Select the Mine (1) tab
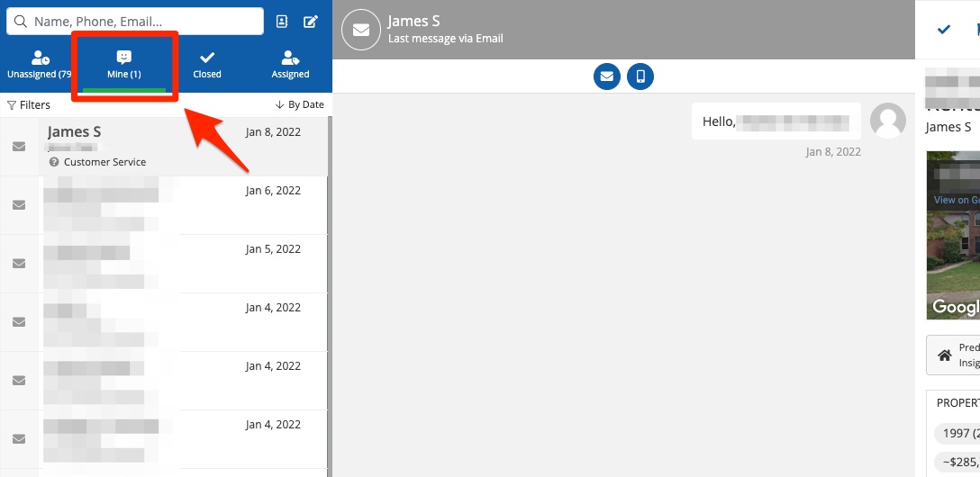Screen dimensions: 980x477 [124, 65]
